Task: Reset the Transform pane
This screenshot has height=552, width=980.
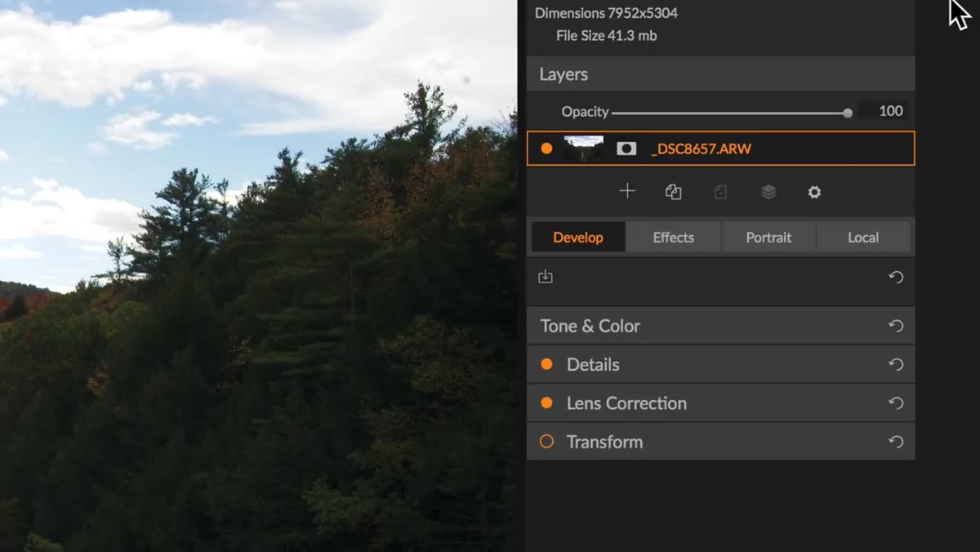Action: [896, 442]
